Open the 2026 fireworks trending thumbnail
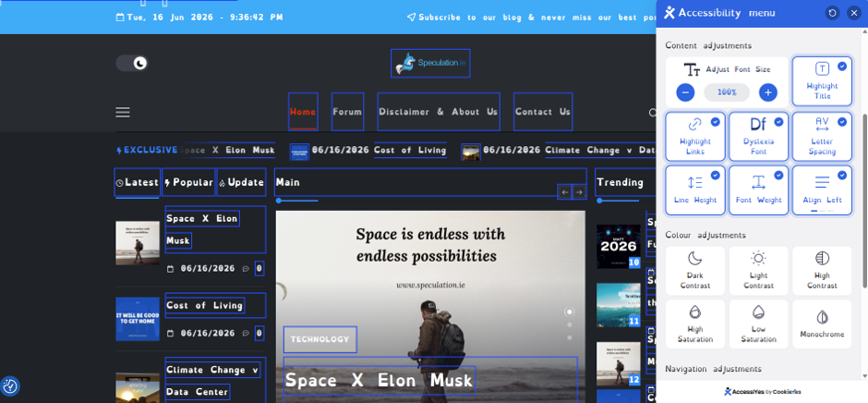 619,246
